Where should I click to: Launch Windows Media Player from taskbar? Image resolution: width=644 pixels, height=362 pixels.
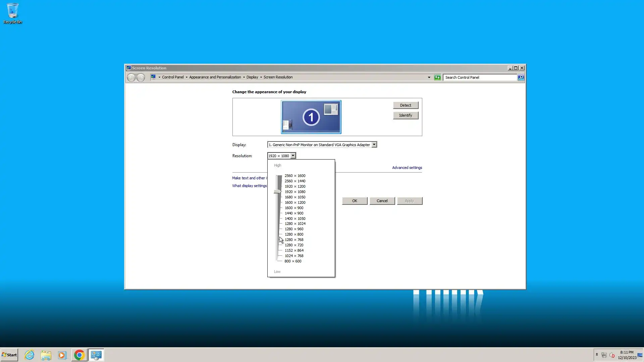click(62, 355)
